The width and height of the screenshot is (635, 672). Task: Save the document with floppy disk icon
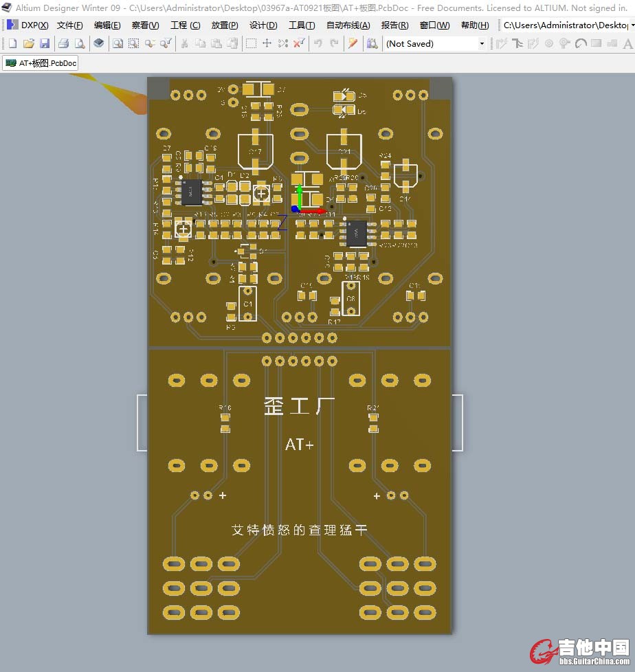click(x=45, y=43)
